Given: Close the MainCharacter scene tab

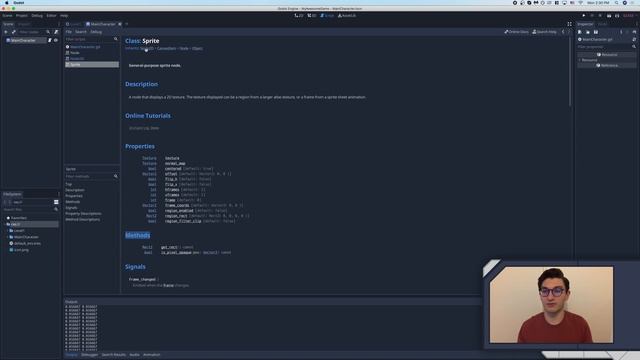Looking at the screenshot, I should 120,24.
